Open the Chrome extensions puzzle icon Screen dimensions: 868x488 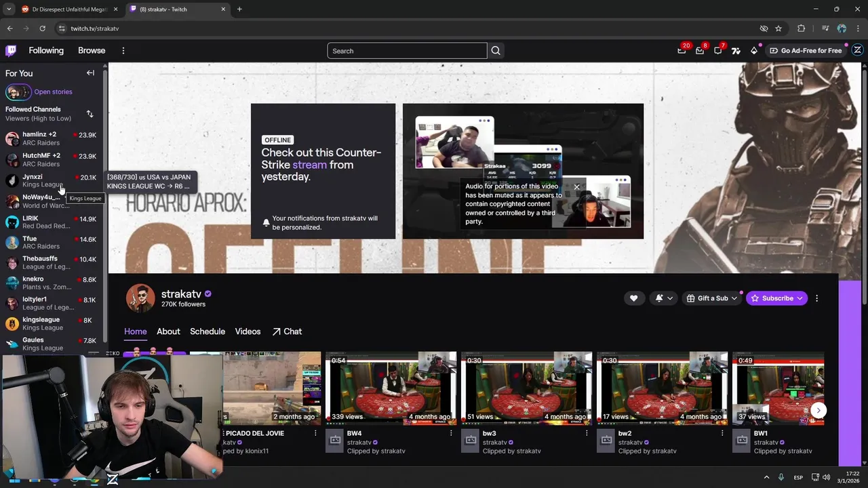[x=802, y=28]
